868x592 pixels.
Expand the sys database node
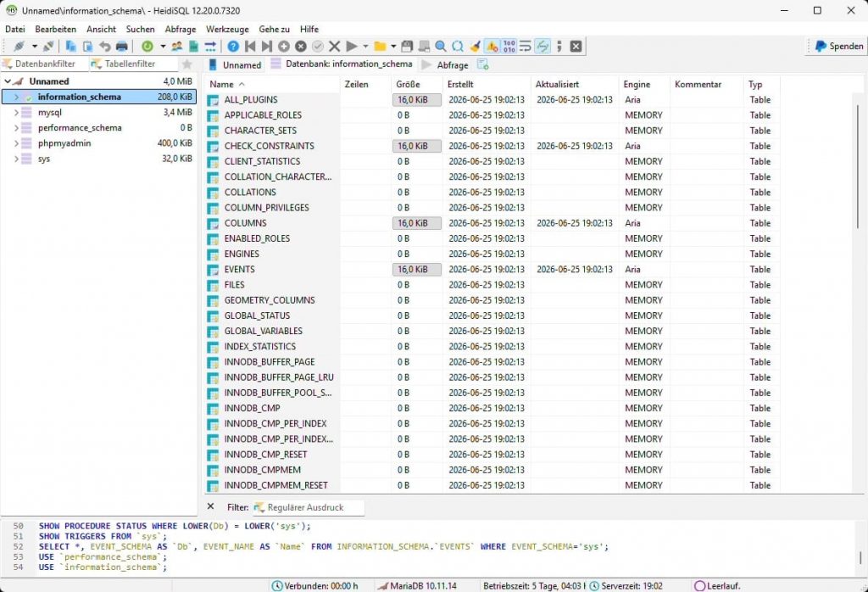coord(16,159)
